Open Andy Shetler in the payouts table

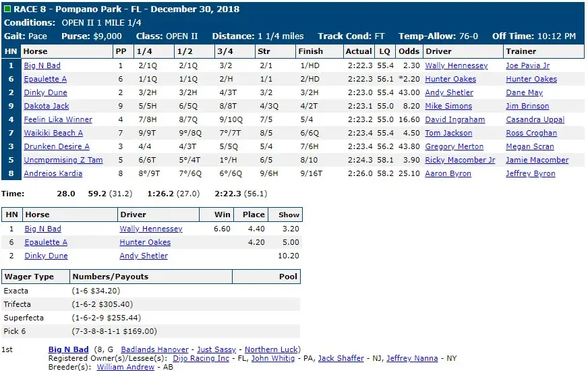144,256
